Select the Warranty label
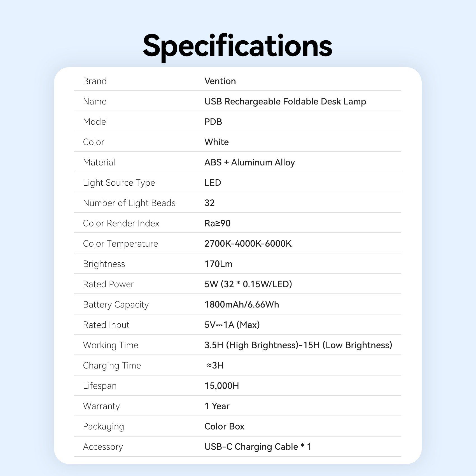This screenshot has width=476, height=476. tap(101, 406)
